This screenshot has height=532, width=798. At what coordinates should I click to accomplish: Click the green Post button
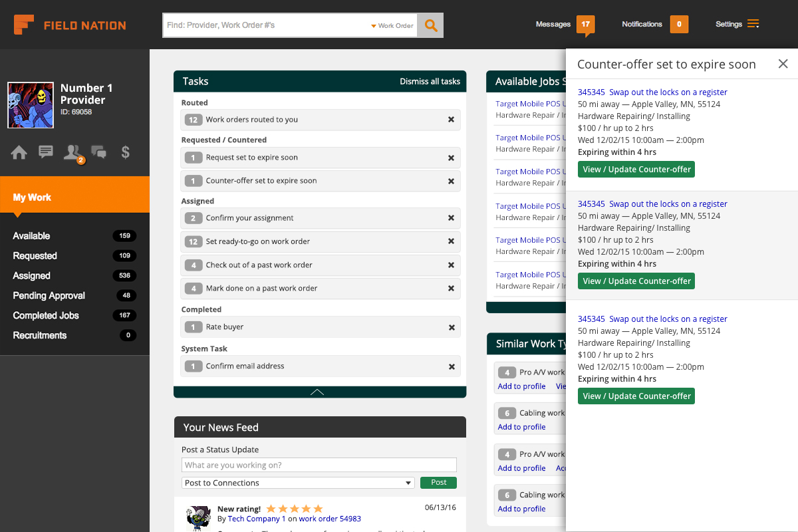[438, 483]
